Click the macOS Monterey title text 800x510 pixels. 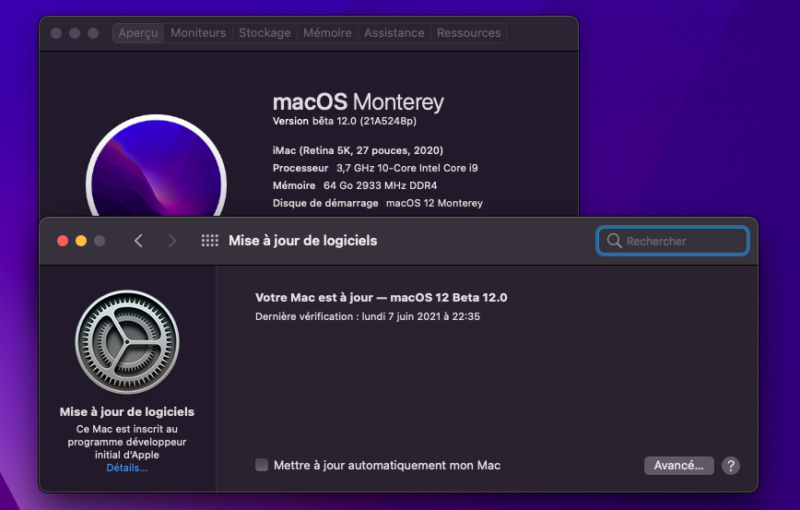point(358,102)
